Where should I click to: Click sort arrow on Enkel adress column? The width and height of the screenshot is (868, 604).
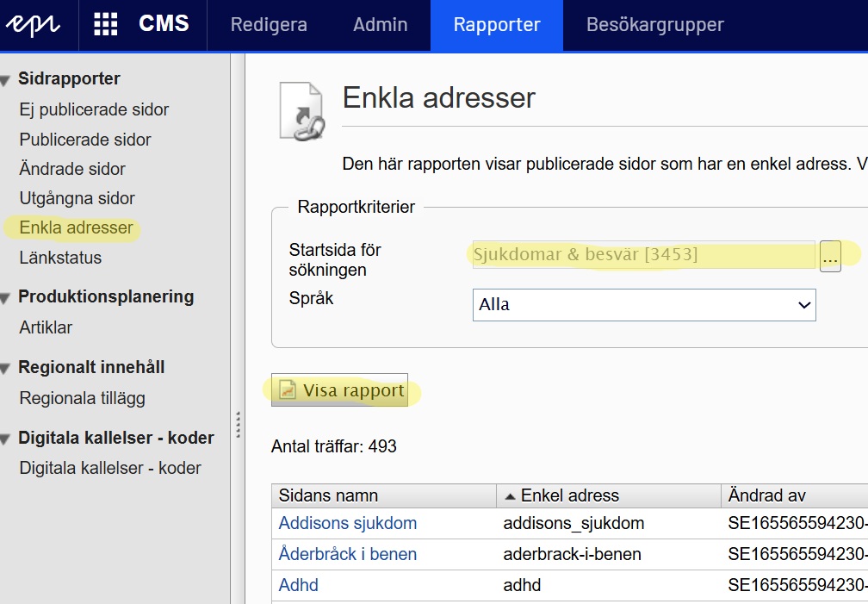click(x=510, y=496)
